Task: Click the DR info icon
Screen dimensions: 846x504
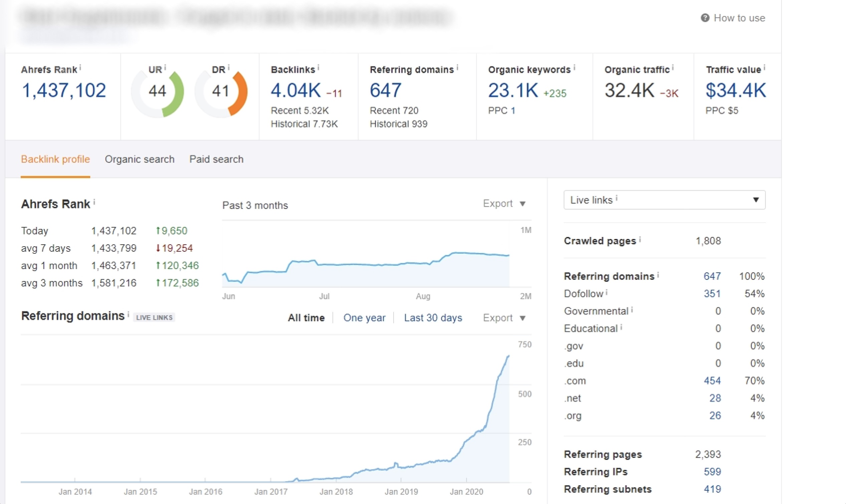Action: [x=229, y=67]
